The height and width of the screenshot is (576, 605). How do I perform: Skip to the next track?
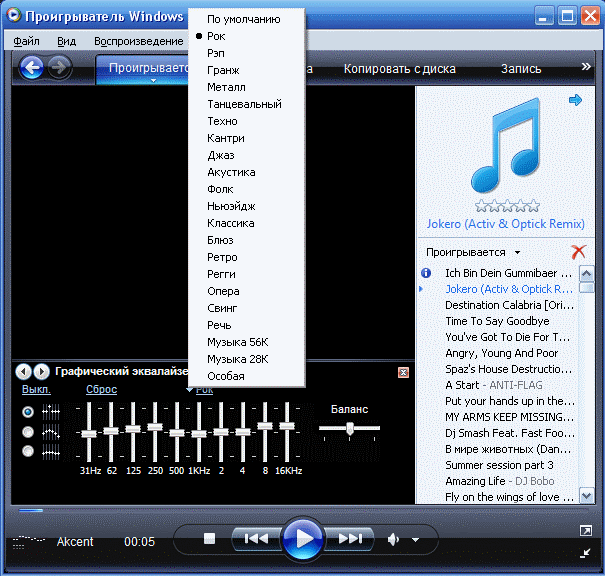(349, 539)
